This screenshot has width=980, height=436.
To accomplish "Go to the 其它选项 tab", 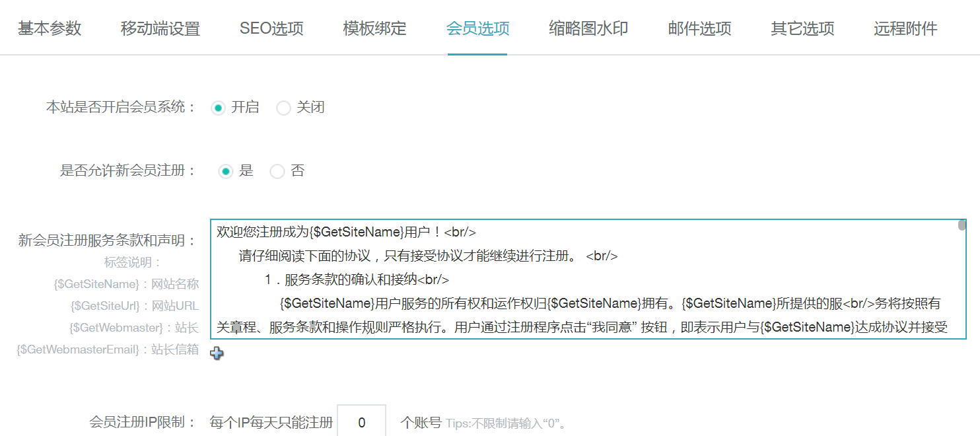I will [802, 28].
